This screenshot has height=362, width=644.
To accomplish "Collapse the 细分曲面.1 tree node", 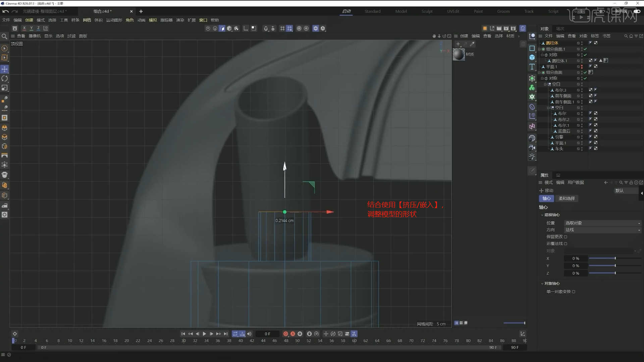I will coord(539,49).
